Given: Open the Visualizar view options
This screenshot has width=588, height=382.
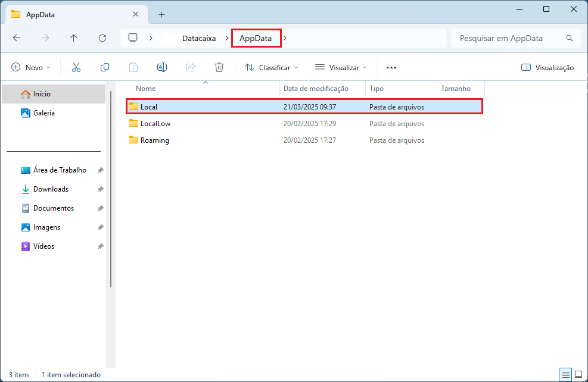Looking at the screenshot, I should (x=341, y=68).
